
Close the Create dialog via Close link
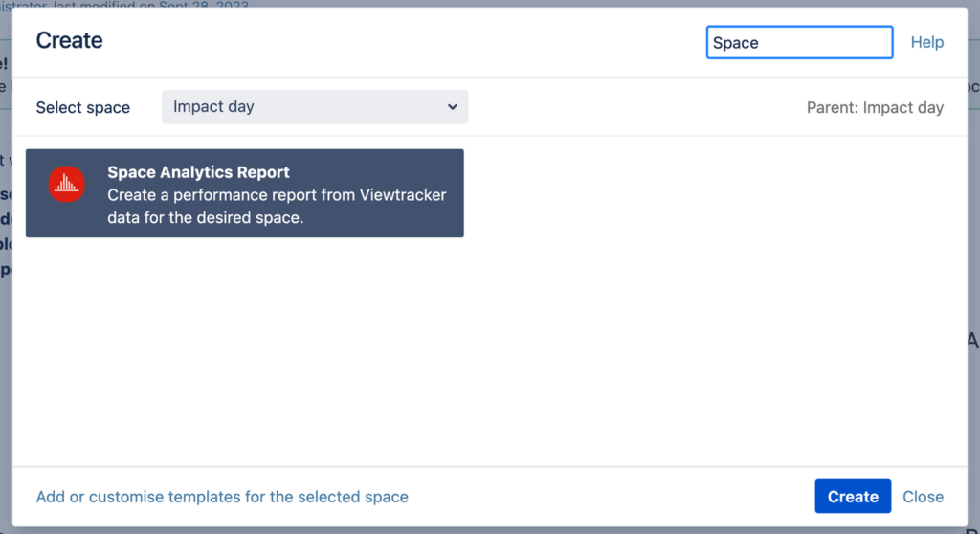click(923, 497)
